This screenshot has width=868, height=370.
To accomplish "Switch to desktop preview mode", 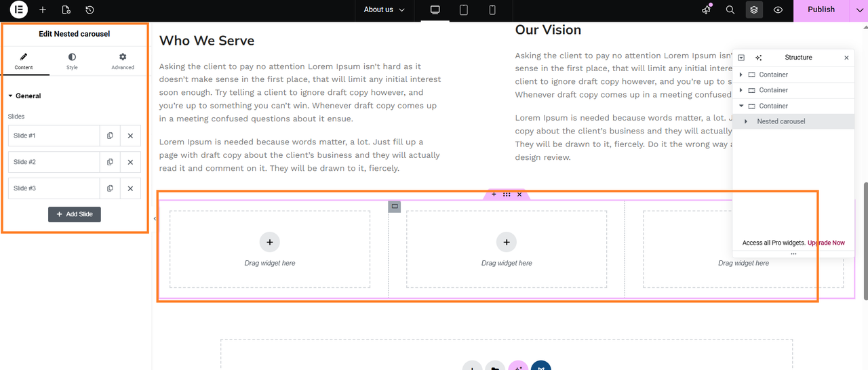I will [435, 9].
